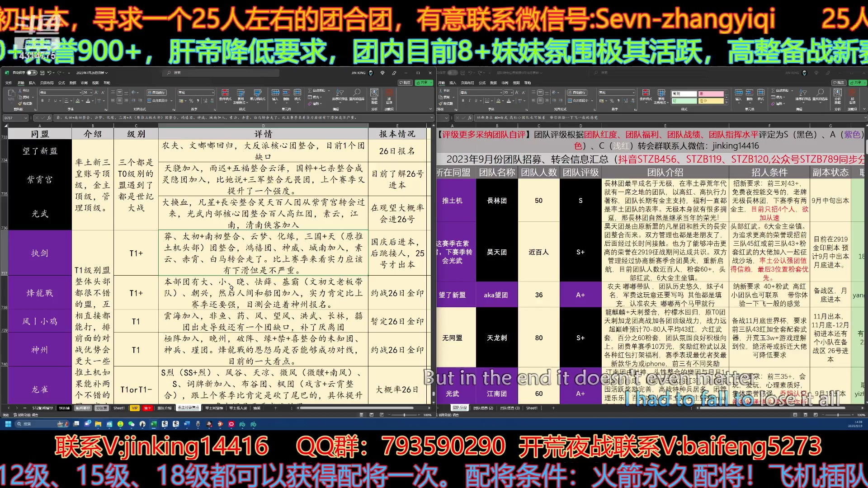
Task: Collapse ribbon in left Excel window
Action: 429,109
